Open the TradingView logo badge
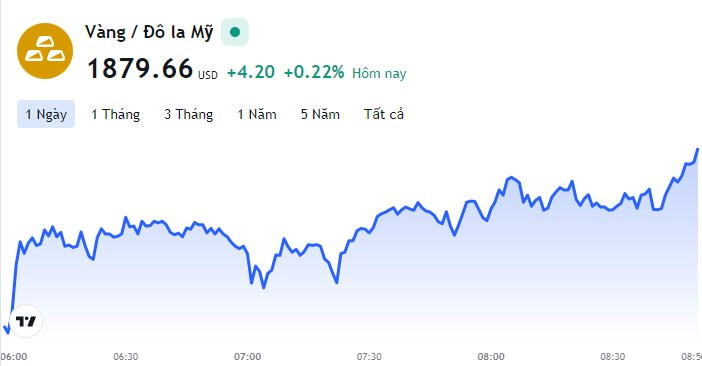The image size is (702, 366). [26, 321]
